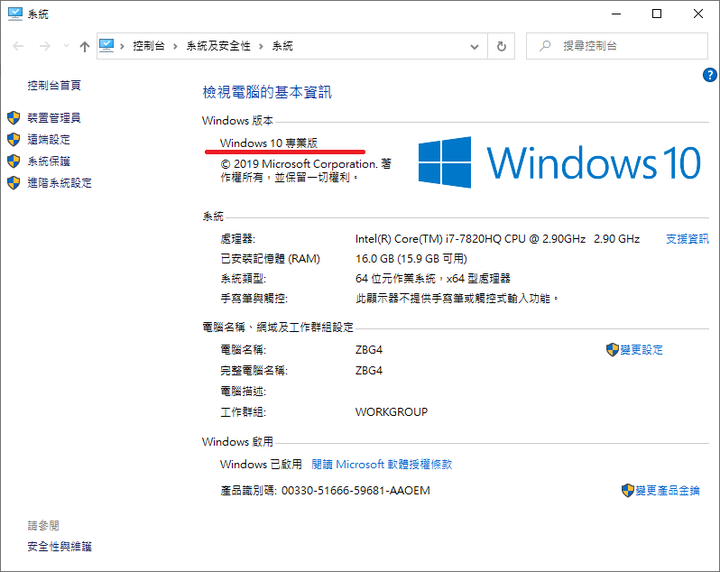The image size is (720, 572).
Task: Minimize the 系統 window
Action: click(x=616, y=14)
